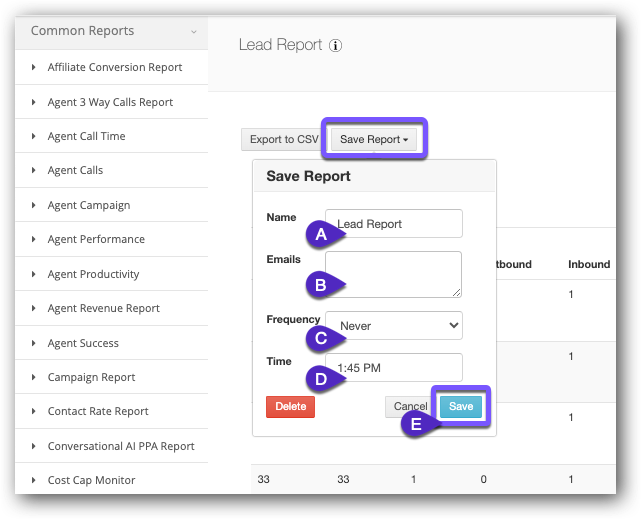Click the Lead Report page title
Image resolution: width=641 pixels, height=519 pixels.
[280, 45]
